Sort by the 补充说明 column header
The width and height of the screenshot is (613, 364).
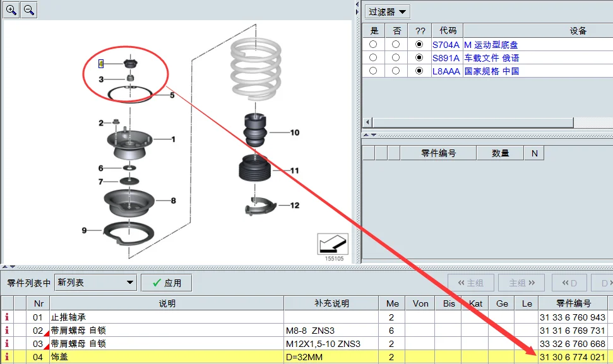click(331, 303)
